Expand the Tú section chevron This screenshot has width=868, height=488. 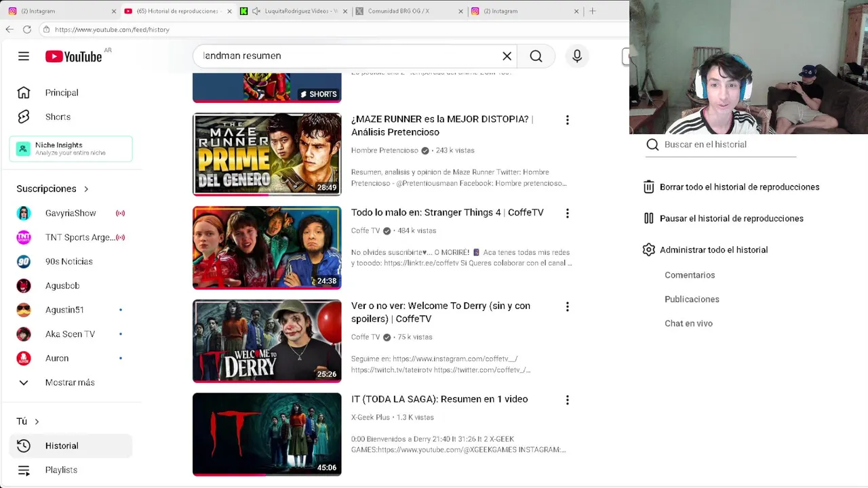point(37,422)
